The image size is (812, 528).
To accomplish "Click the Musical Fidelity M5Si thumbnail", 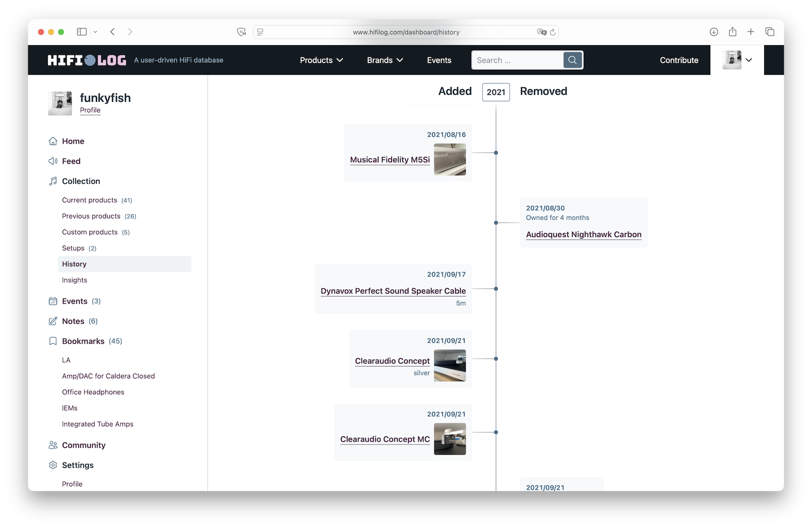I will [x=450, y=159].
